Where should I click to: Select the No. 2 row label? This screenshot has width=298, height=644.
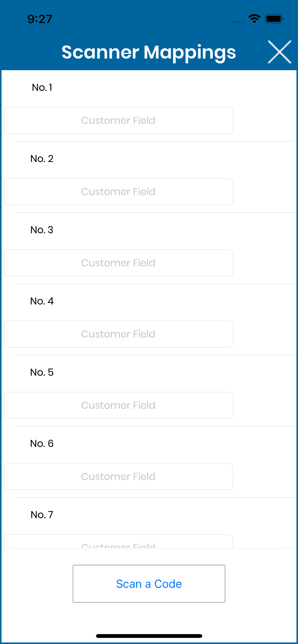42,158
